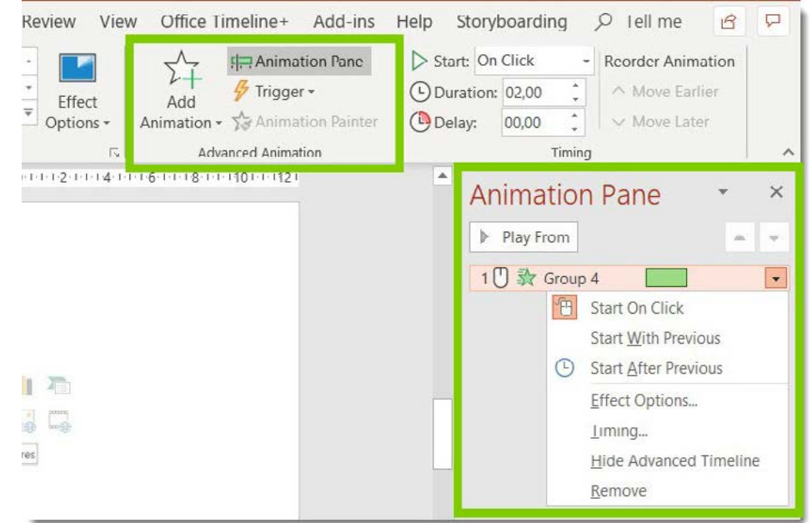Open the Review ribbon tab
Screen dimensions: 812x523
click(x=48, y=22)
